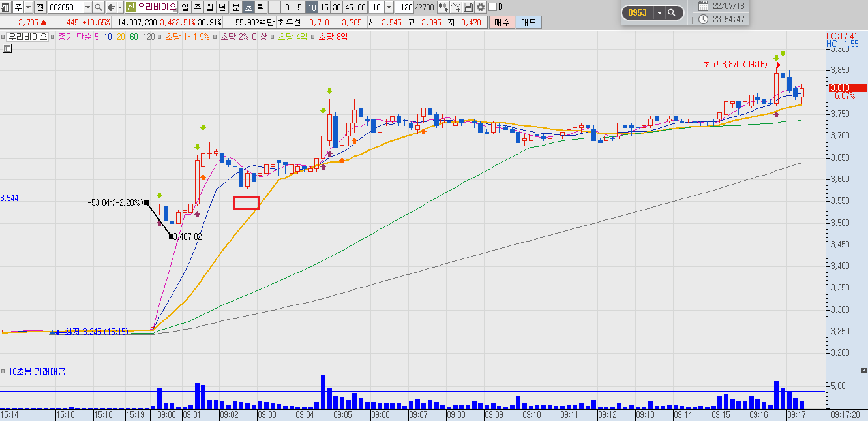Click the 최우선 best quote label
The width and height of the screenshot is (868, 421).
click(x=290, y=22)
